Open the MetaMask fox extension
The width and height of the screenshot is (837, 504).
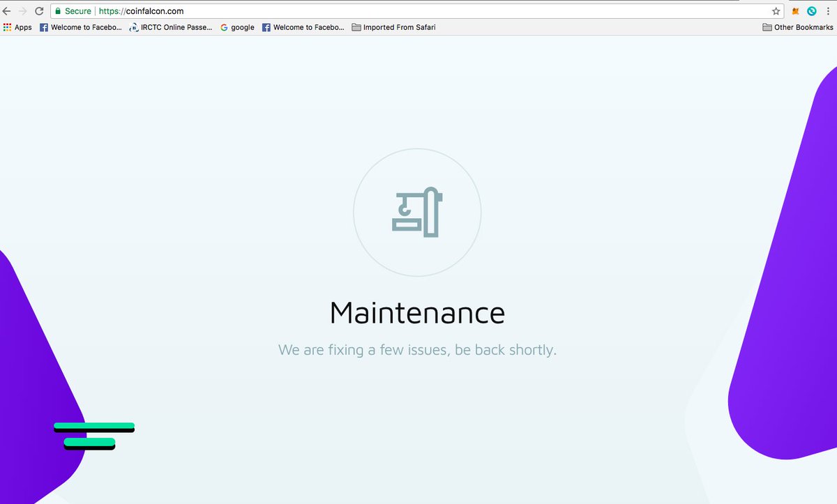pos(796,11)
